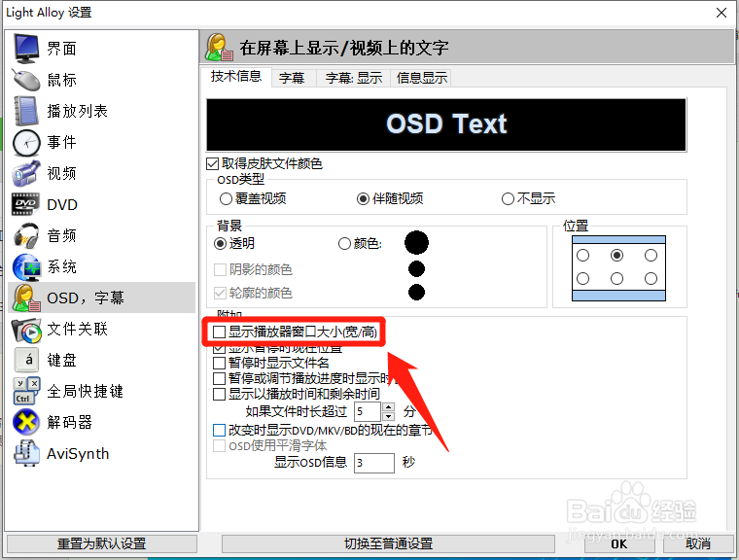Click 重置为默认设置 button
The image size is (739, 560).
102,543
